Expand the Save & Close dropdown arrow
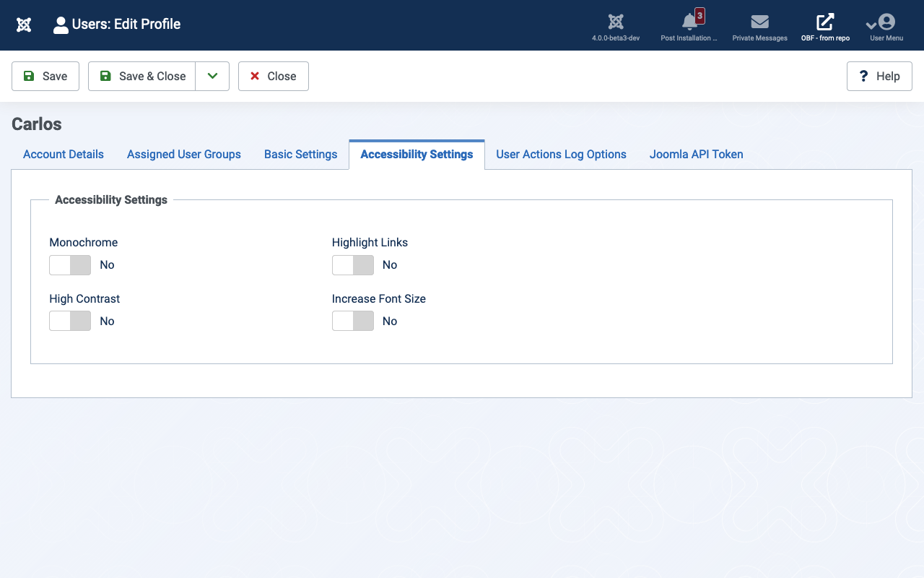 tap(212, 76)
